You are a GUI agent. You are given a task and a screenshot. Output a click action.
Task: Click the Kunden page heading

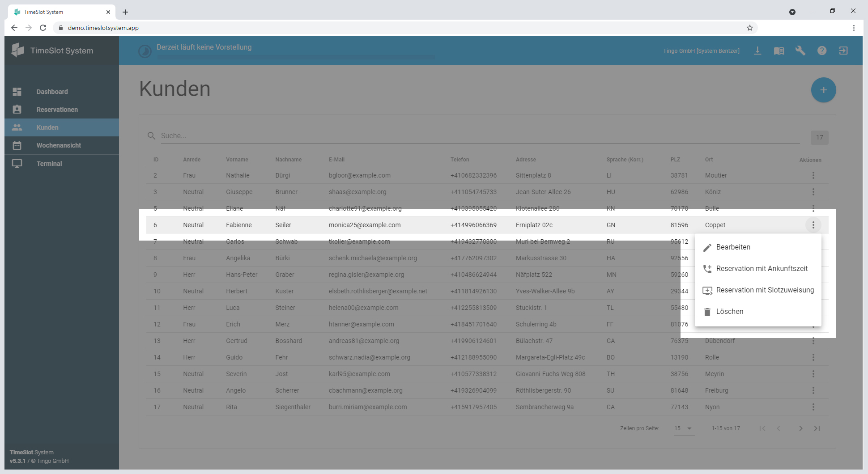coord(174,89)
